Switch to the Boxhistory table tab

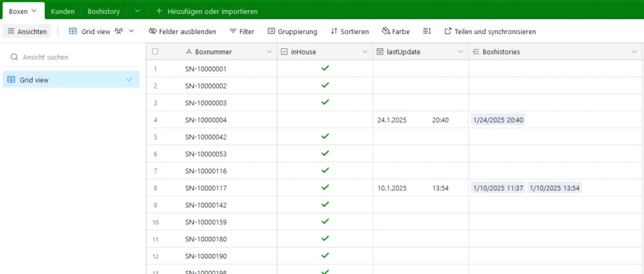(x=104, y=11)
